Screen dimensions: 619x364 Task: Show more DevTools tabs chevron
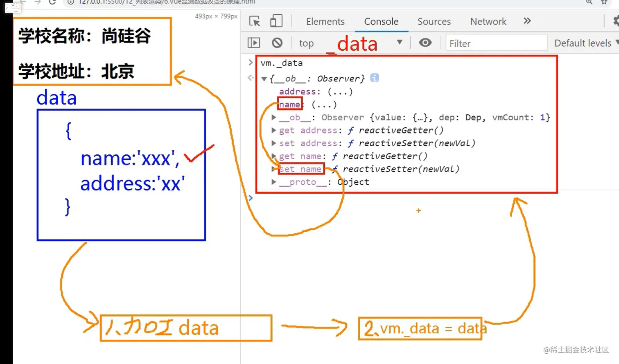coord(527,21)
